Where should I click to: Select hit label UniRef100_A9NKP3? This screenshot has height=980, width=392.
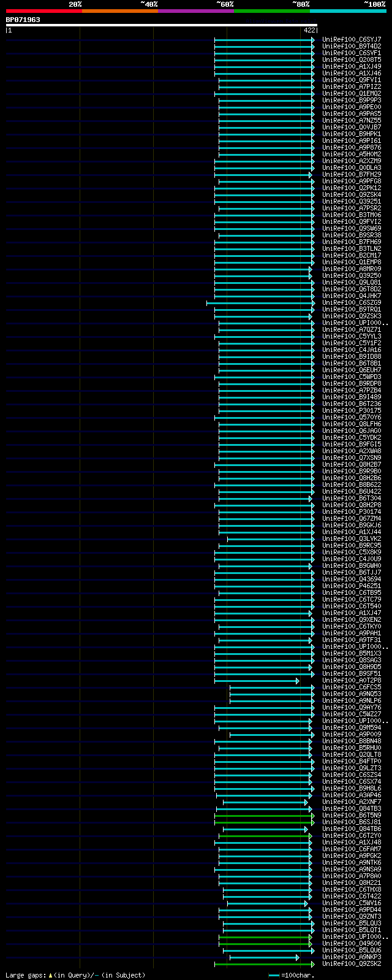[352, 957]
